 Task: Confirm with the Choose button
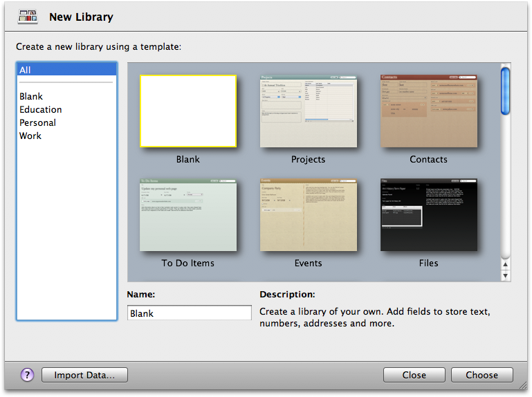point(481,375)
